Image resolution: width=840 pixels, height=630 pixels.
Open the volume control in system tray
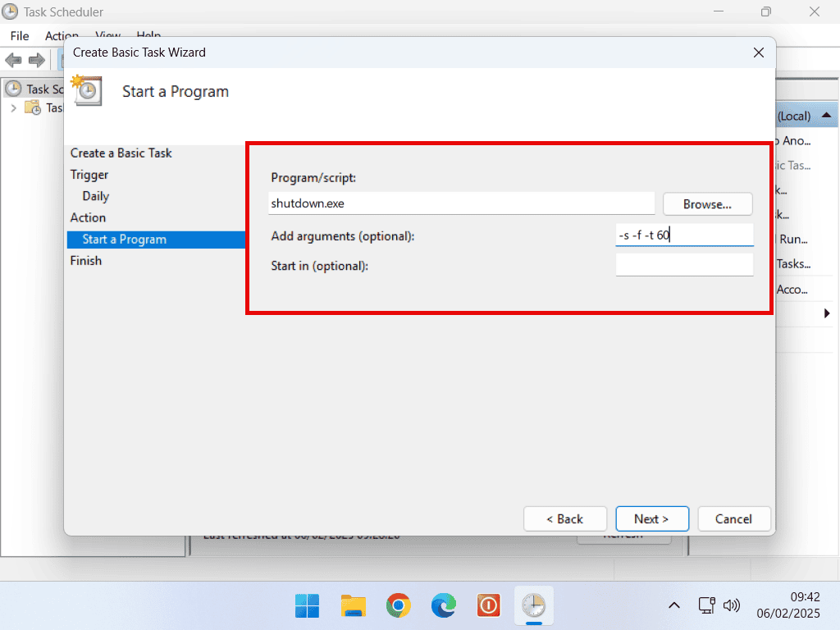coord(732,606)
